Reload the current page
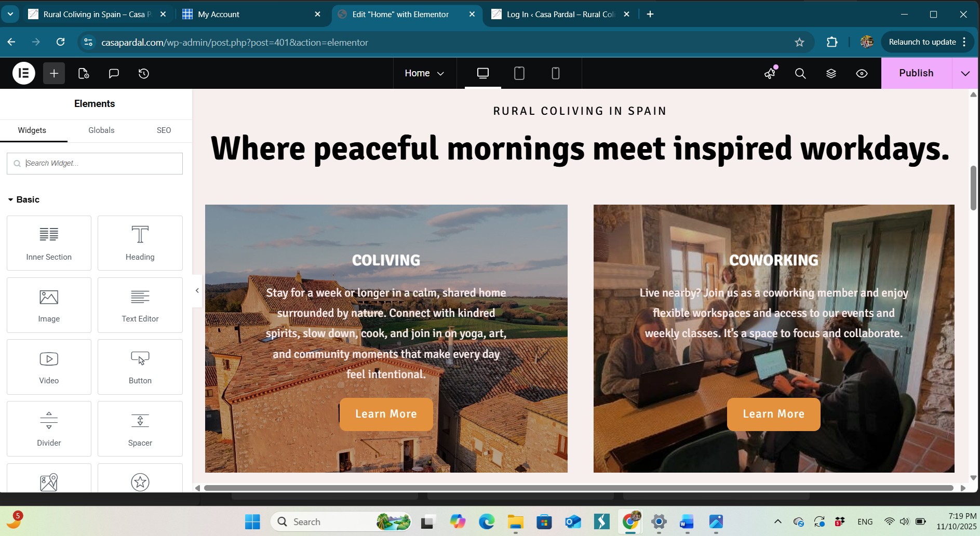 pos(61,42)
